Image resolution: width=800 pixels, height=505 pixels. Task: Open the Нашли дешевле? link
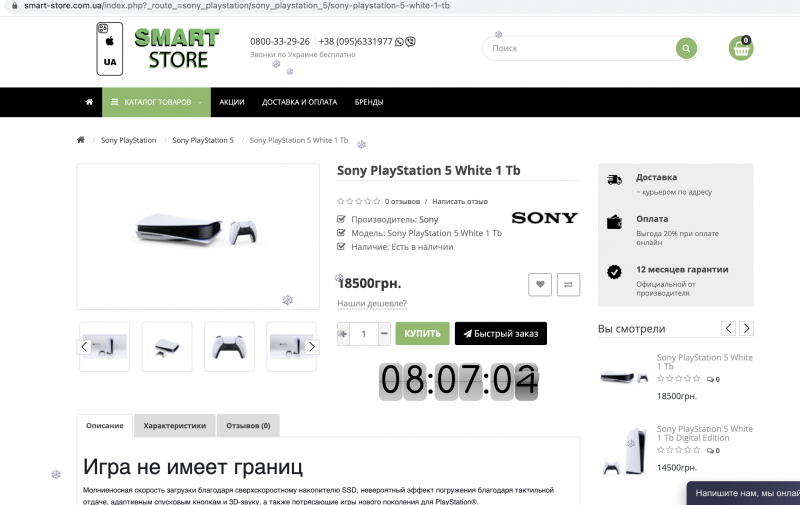(x=372, y=304)
